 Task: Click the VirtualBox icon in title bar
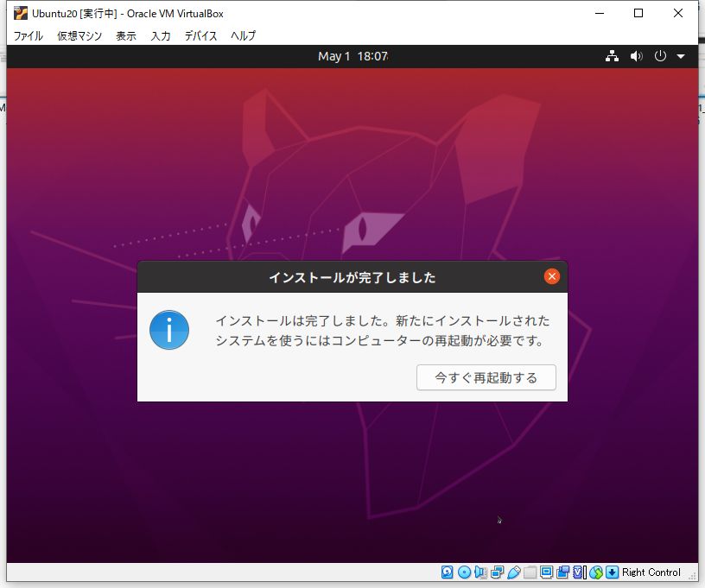coord(20,14)
